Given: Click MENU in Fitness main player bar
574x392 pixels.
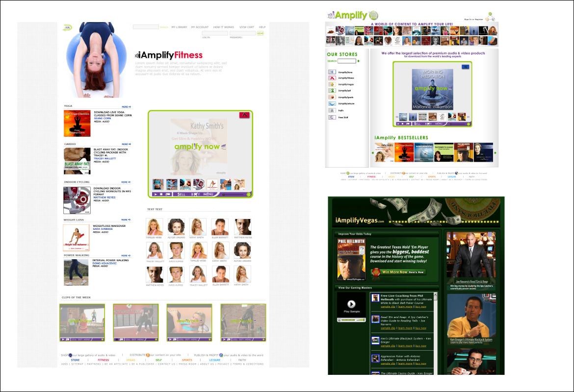Looking at the screenshot, I should (209, 194).
